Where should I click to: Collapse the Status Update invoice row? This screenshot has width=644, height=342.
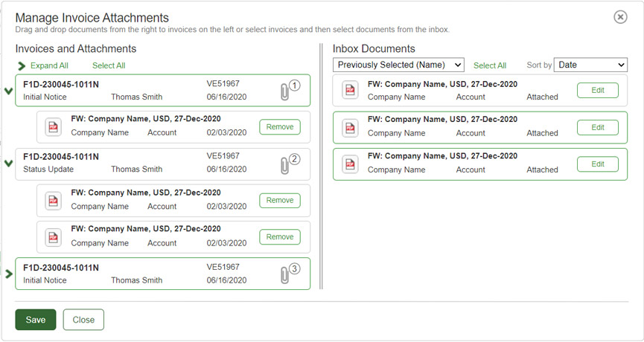(x=9, y=164)
